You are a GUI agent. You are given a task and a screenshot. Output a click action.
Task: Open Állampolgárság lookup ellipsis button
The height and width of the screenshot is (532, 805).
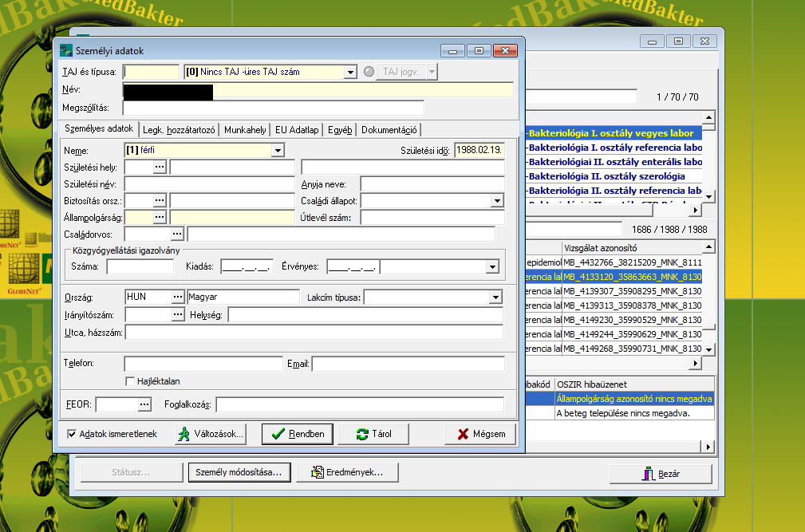[160, 218]
